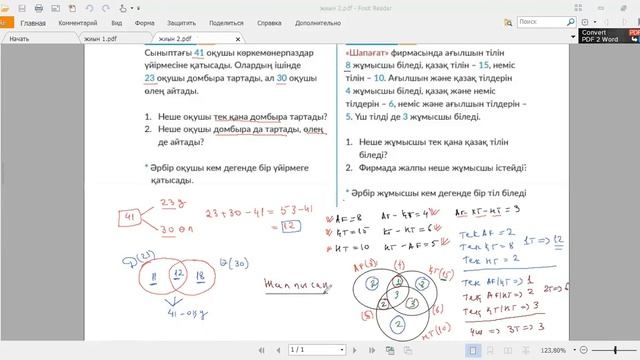Viewport: 640px width, 360px height.
Task: Go to next page arrow
Action: point(355,350)
